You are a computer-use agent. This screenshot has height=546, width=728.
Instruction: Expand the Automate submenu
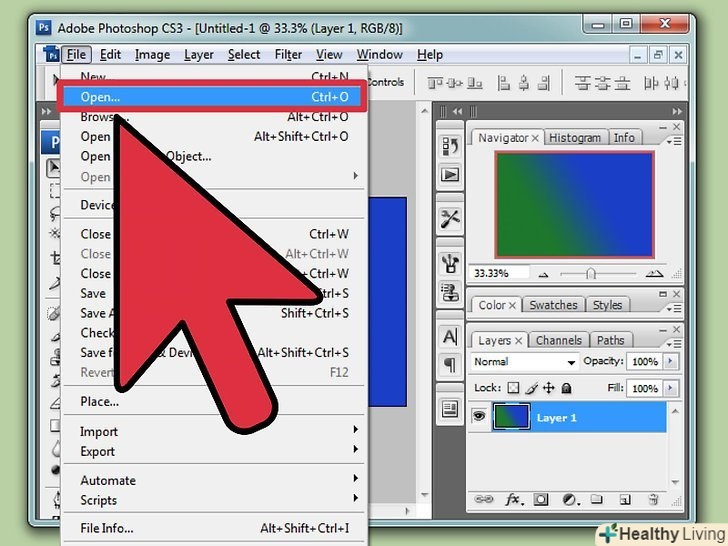tap(213, 480)
